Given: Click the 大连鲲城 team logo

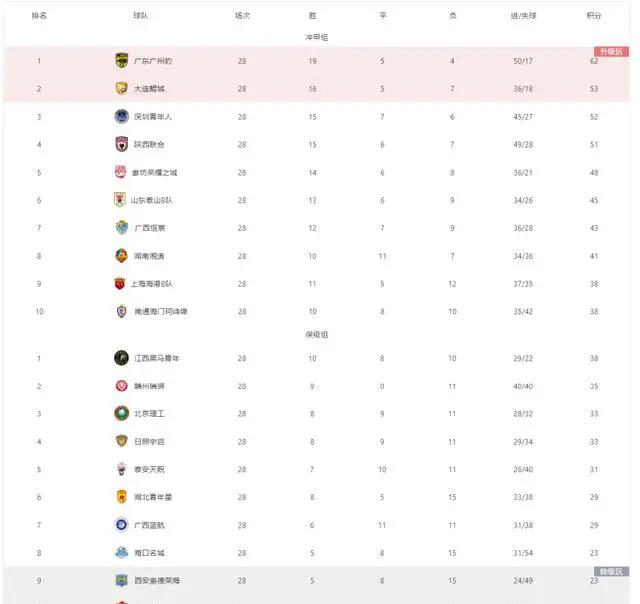Looking at the screenshot, I should tap(121, 88).
